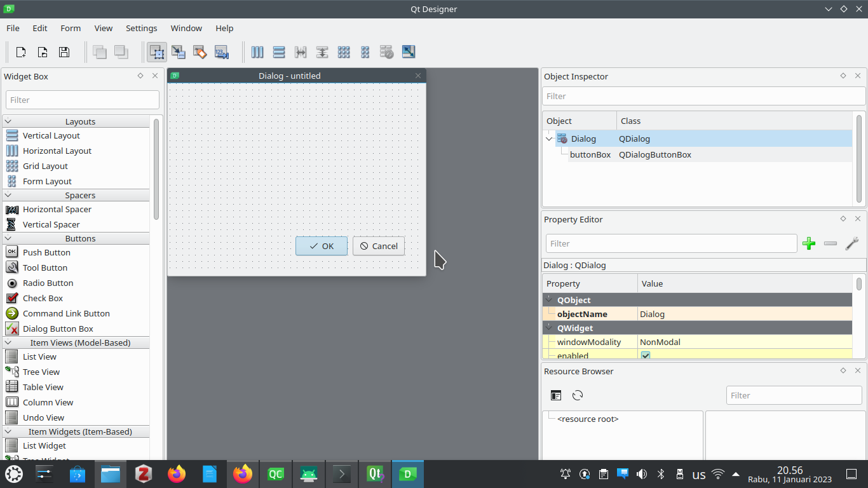The width and height of the screenshot is (868, 488).
Task: Open the Form menu
Action: coord(71,28)
